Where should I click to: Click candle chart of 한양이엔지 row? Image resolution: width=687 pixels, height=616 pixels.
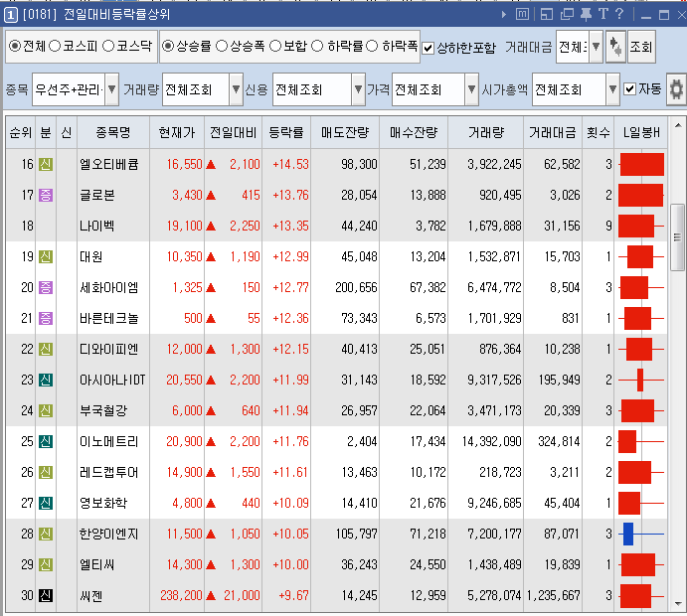(641, 535)
